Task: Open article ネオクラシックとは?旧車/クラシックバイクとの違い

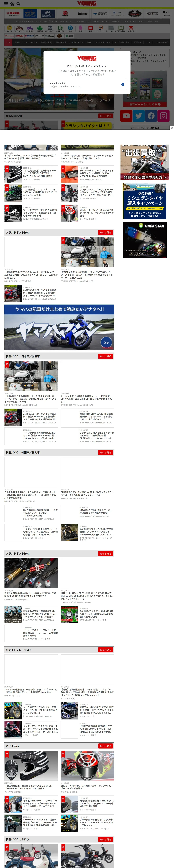Action: [87, 157]
